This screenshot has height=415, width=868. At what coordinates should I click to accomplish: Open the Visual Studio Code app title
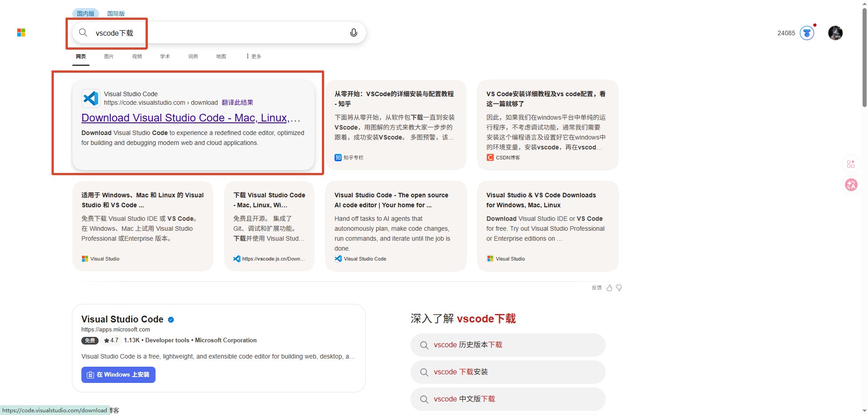(x=123, y=319)
